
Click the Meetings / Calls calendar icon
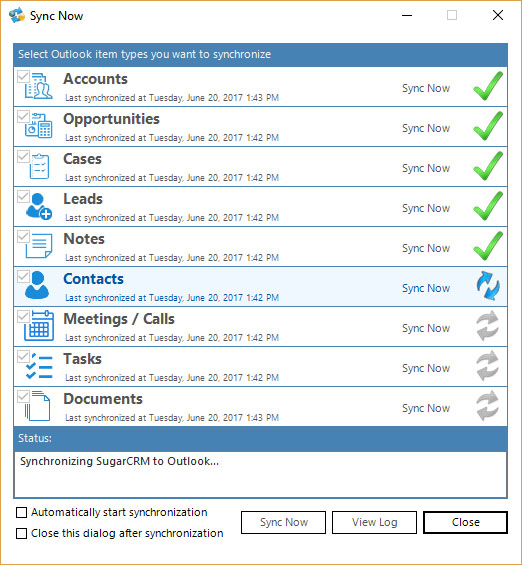coord(39,326)
